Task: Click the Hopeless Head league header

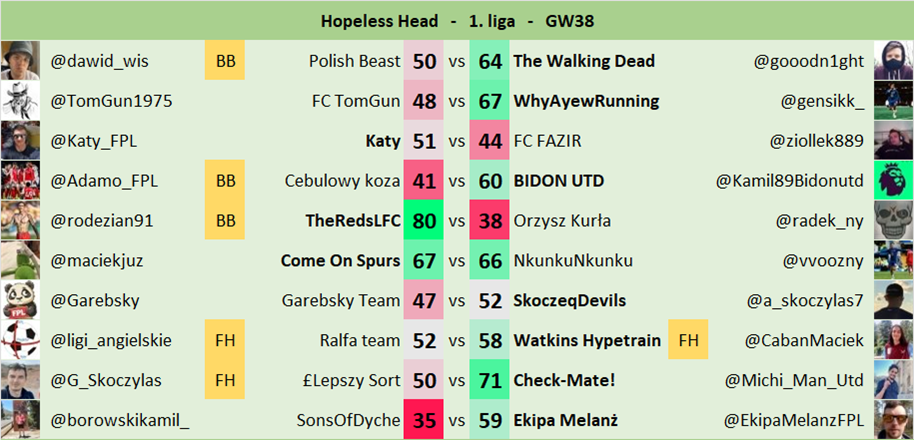Action: (457, 20)
